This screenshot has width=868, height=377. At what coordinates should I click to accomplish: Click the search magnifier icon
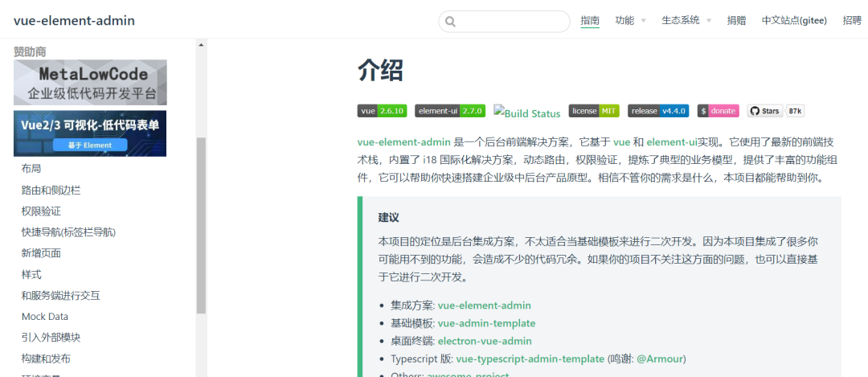[x=450, y=22]
